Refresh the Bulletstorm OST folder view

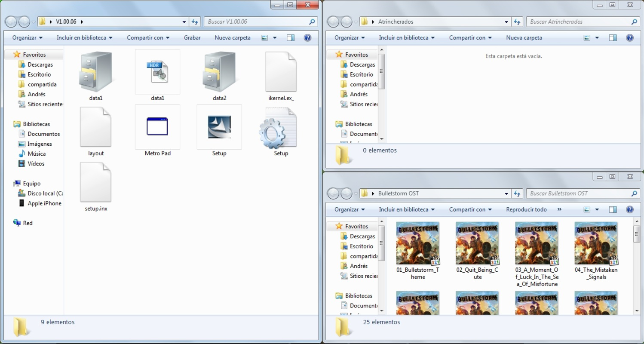tap(517, 193)
